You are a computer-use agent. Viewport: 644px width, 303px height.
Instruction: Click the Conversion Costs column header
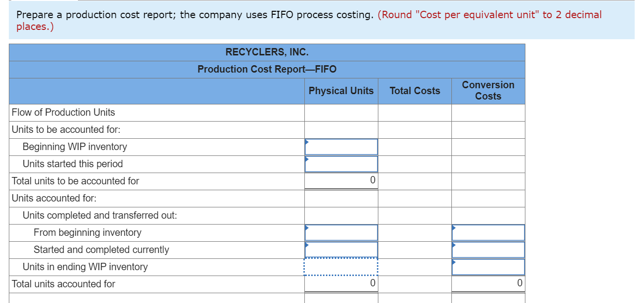[488, 91]
